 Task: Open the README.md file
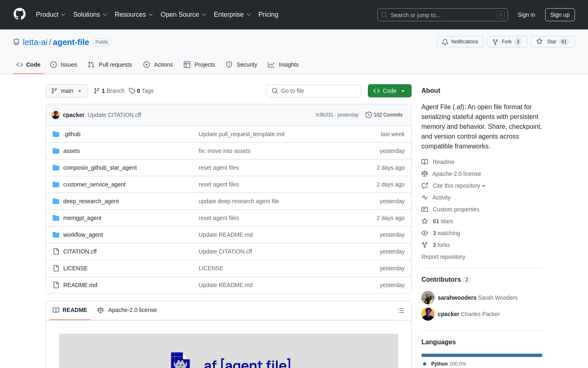pos(80,285)
